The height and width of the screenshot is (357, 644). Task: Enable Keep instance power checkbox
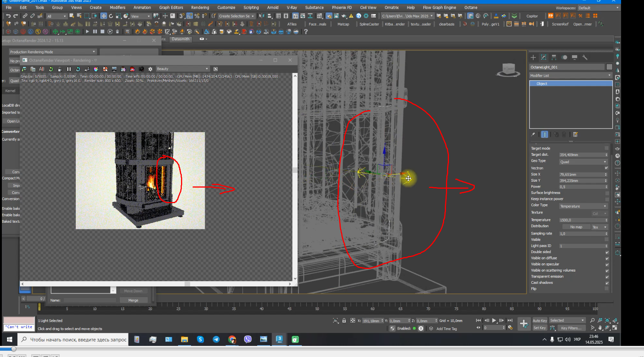pos(607,199)
